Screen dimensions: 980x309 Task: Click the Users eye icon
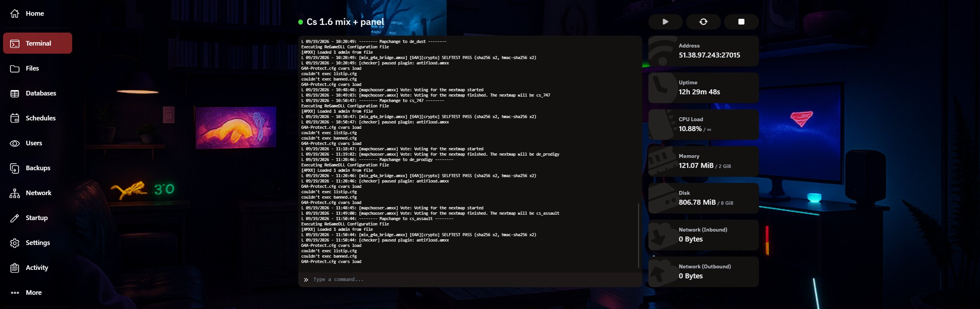tap(15, 143)
